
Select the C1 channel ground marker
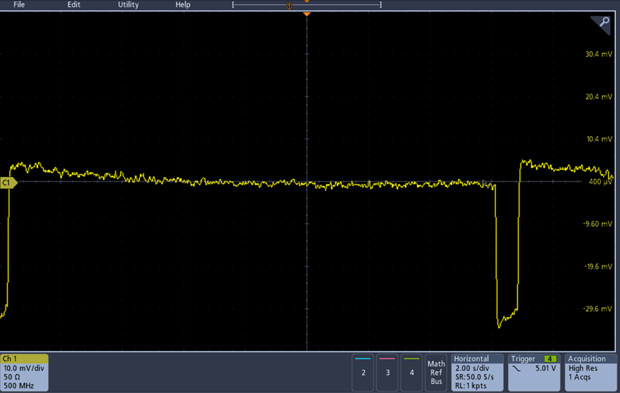pyautogui.click(x=8, y=183)
